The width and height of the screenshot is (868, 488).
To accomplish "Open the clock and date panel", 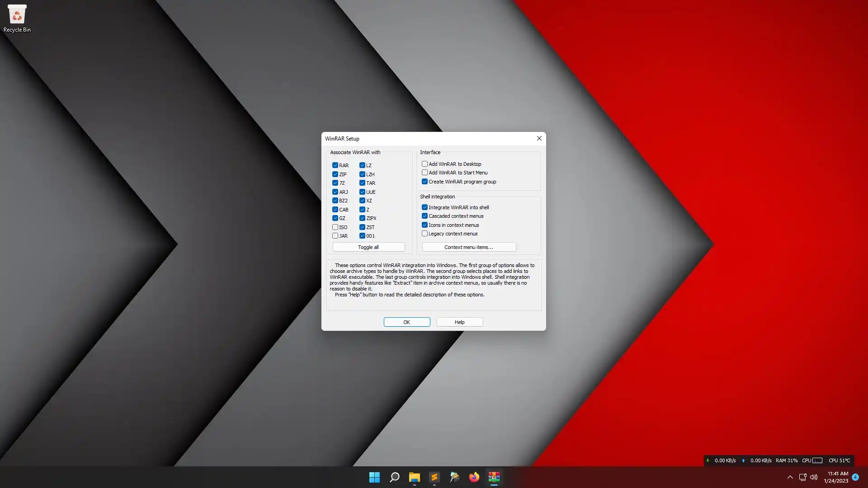I will [x=836, y=477].
